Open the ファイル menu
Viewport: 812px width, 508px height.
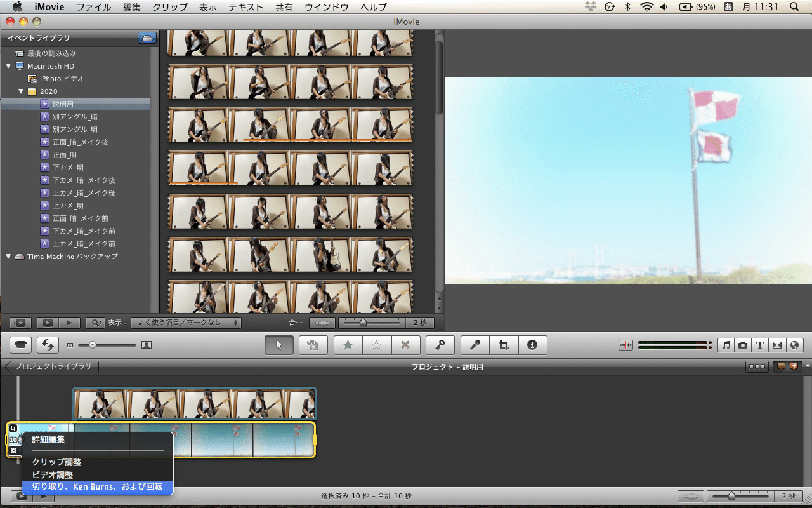tap(94, 7)
